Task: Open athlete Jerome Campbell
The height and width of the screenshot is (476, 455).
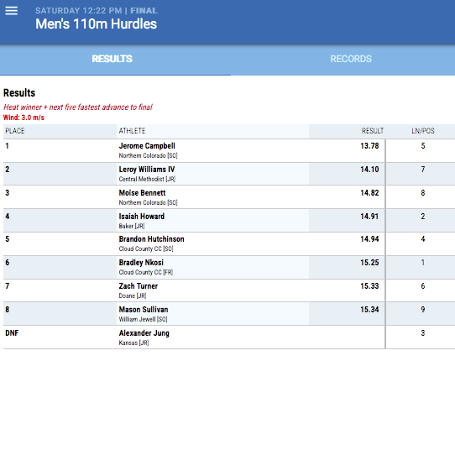Action: [147, 146]
